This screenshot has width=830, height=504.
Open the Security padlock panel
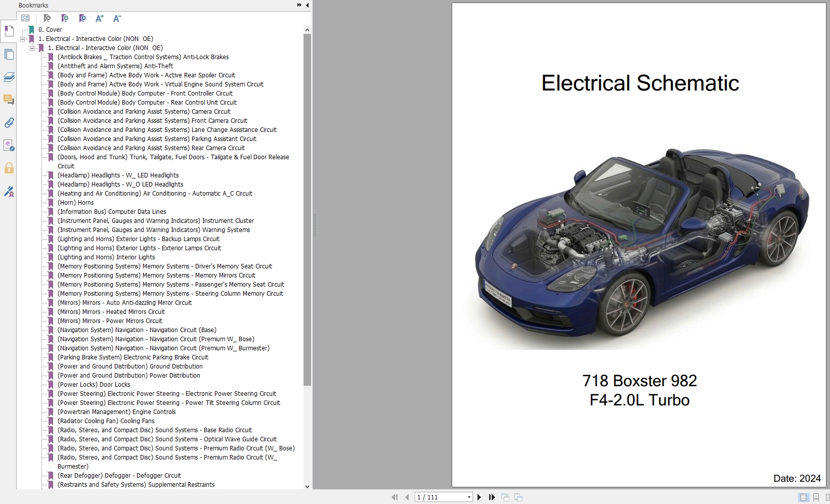(9, 168)
